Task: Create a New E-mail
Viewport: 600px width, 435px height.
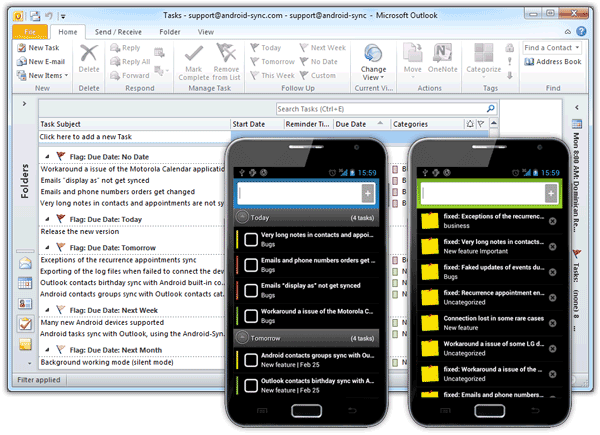Action: pos(41,62)
